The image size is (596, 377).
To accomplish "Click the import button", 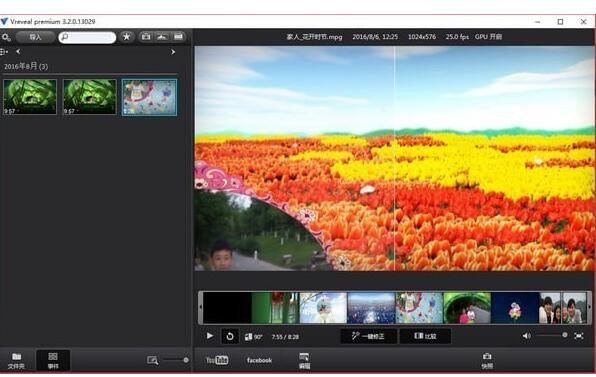I will [35, 37].
